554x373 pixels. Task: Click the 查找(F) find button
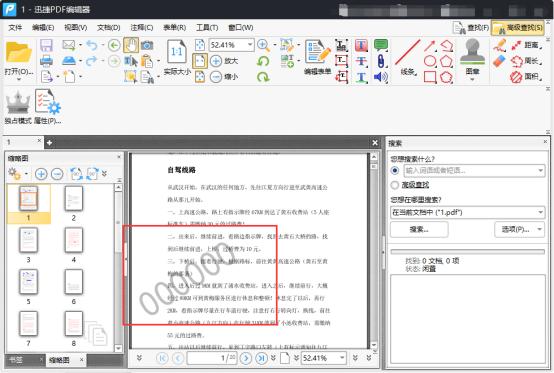(471, 28)
